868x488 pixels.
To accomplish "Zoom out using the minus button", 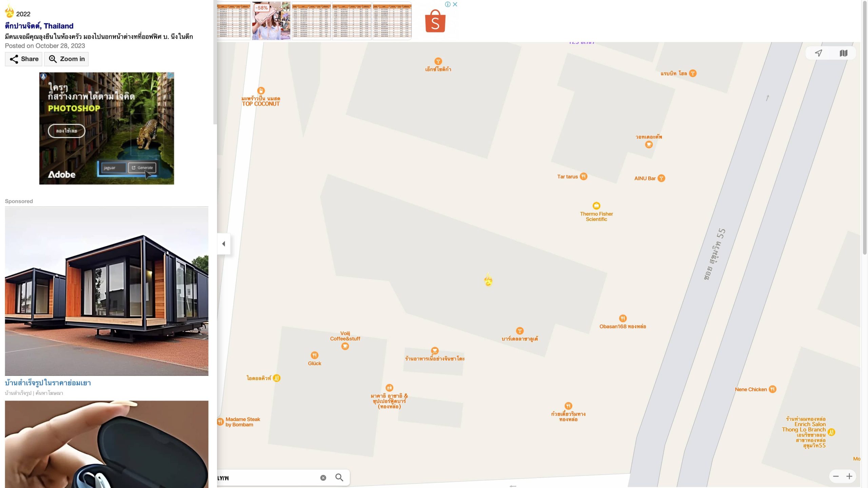I will pos(836,476).
